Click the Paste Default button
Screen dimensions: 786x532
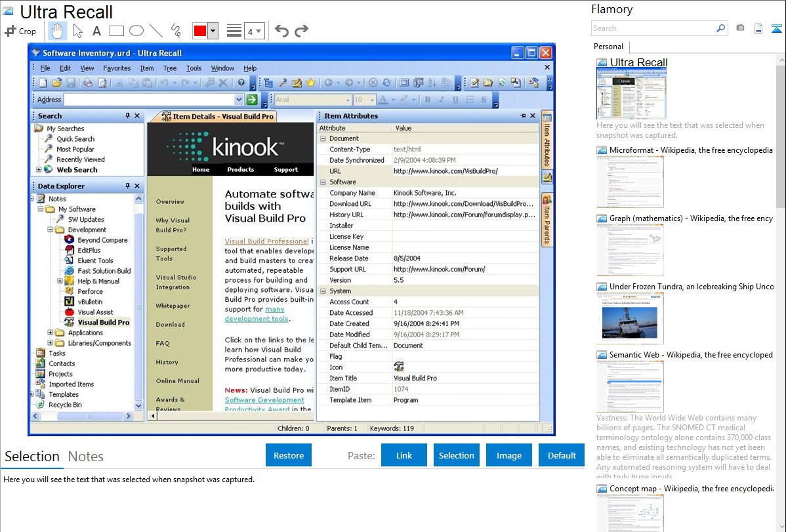point(562,455)
